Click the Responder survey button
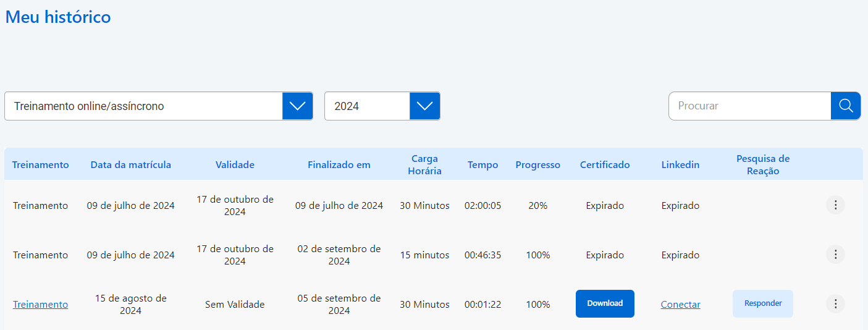The image size is (868, 330). 763,303
